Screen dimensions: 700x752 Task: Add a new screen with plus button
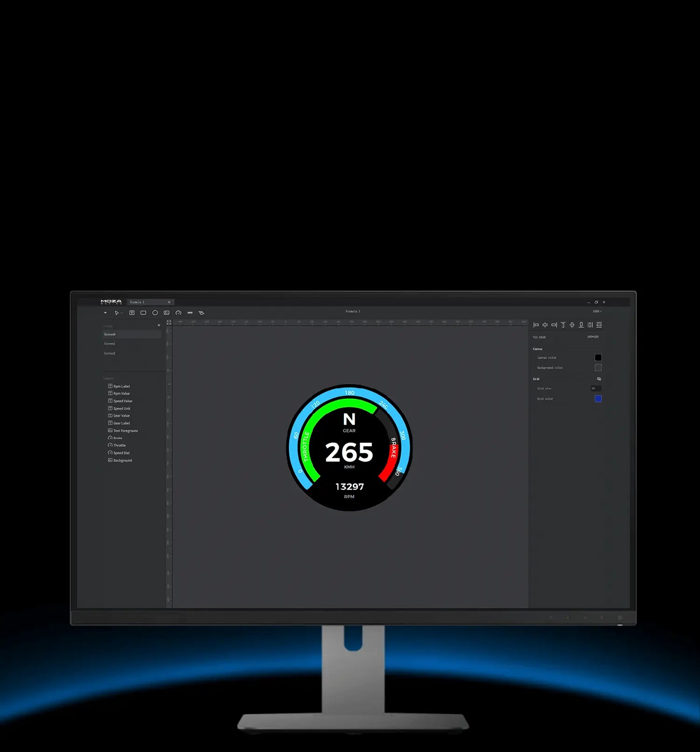pyautogui.click(x=159, y=325)
